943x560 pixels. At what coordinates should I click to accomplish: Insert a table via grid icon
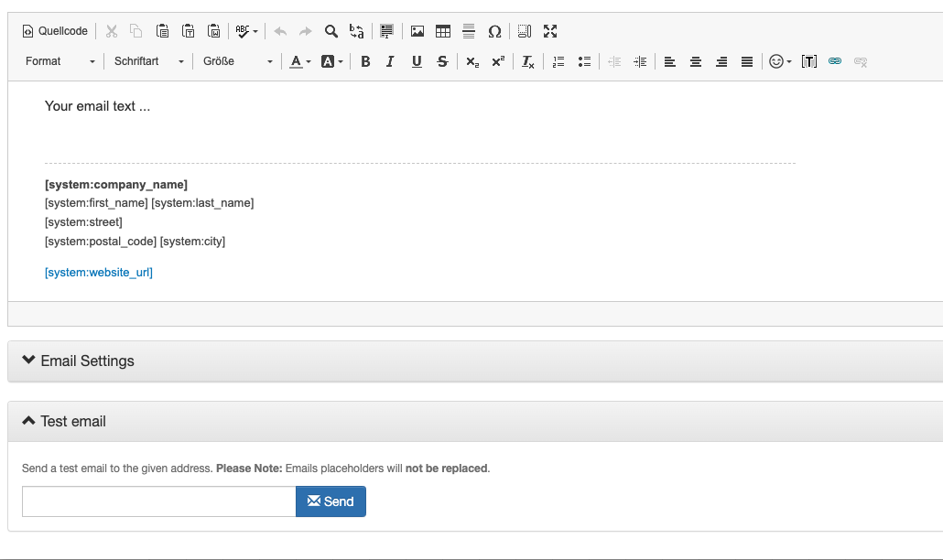(443, 31)
